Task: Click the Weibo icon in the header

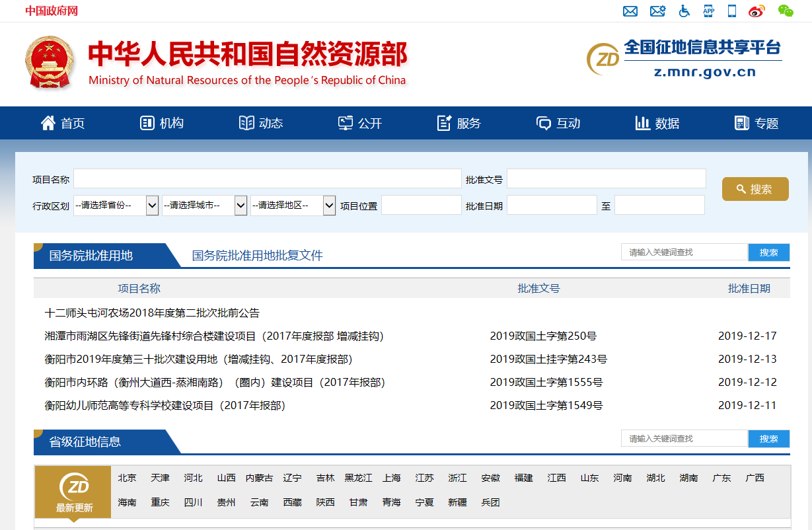Action: click(755, 11)
